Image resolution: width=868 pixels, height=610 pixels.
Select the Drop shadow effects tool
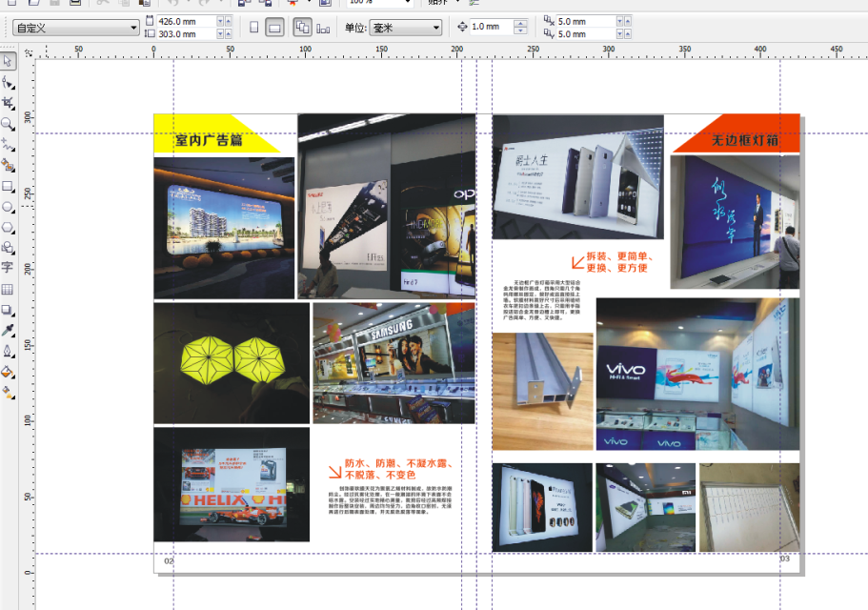click(x=8, y=310)
